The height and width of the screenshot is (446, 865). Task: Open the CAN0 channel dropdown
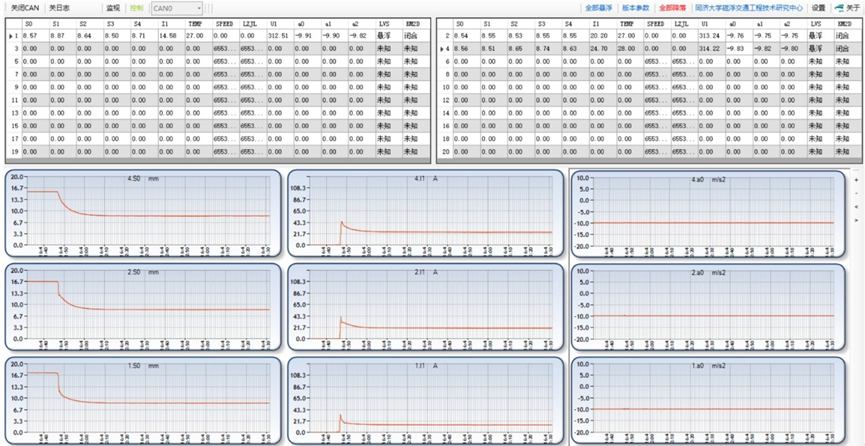pos(177,8)
